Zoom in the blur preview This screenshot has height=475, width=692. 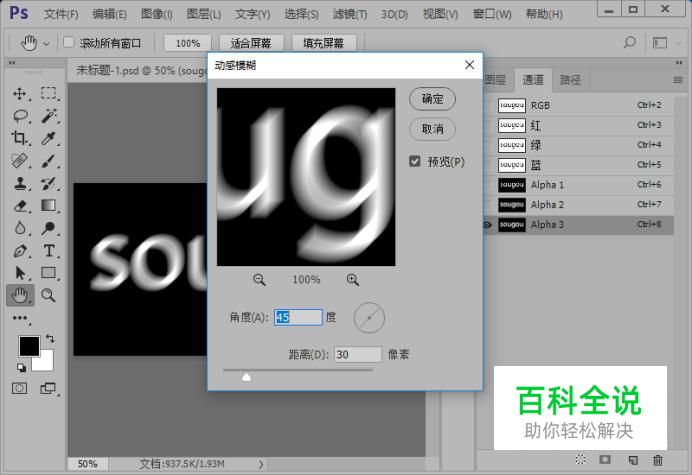point(352,279)
